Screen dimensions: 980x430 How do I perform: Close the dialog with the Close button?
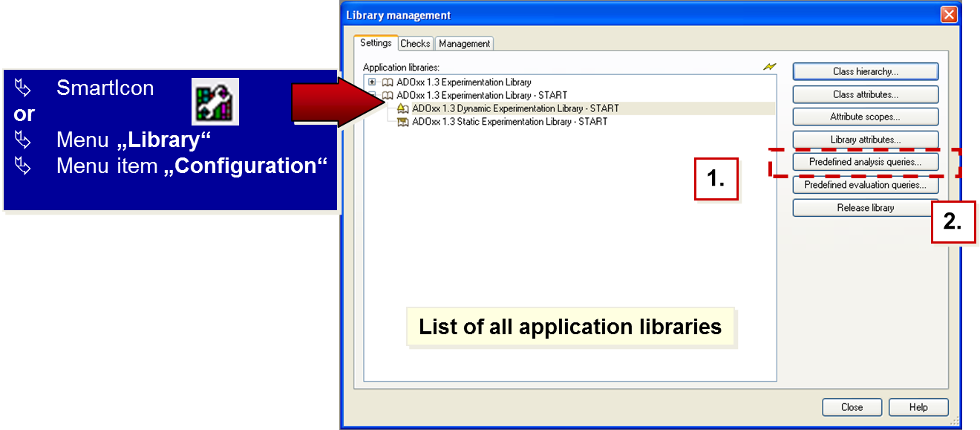pos(852,407)
